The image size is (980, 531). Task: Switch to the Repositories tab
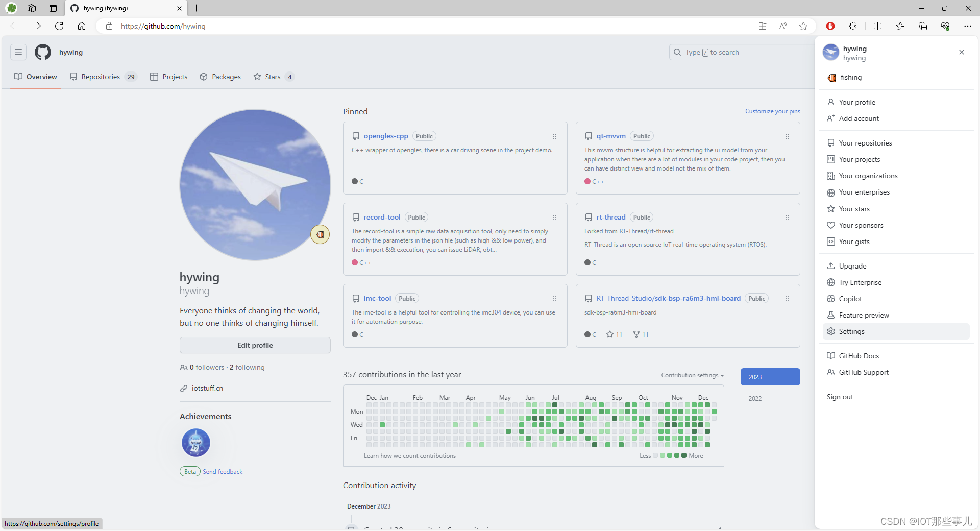coord(101,77)
